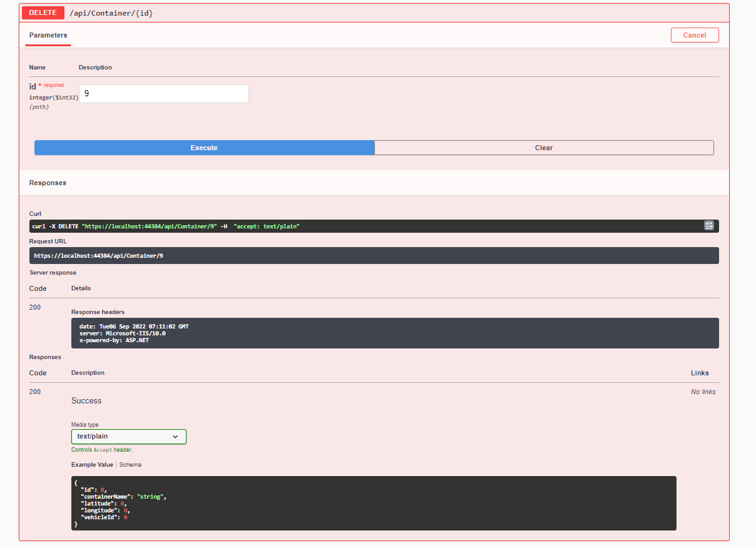The width and height of the screenshot is (756, 548).
Task: Click Cancel to exit try-out mode
Action: pyautogui.click(x=695, y=35)
